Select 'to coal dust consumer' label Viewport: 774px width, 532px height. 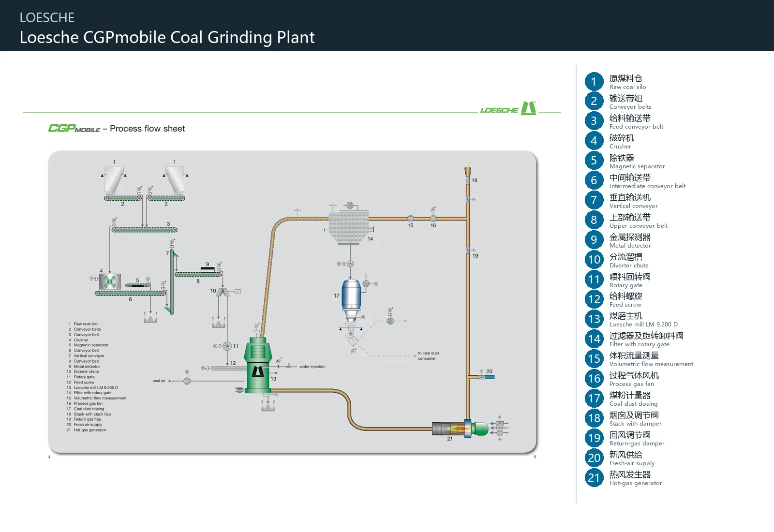[428, 356]
